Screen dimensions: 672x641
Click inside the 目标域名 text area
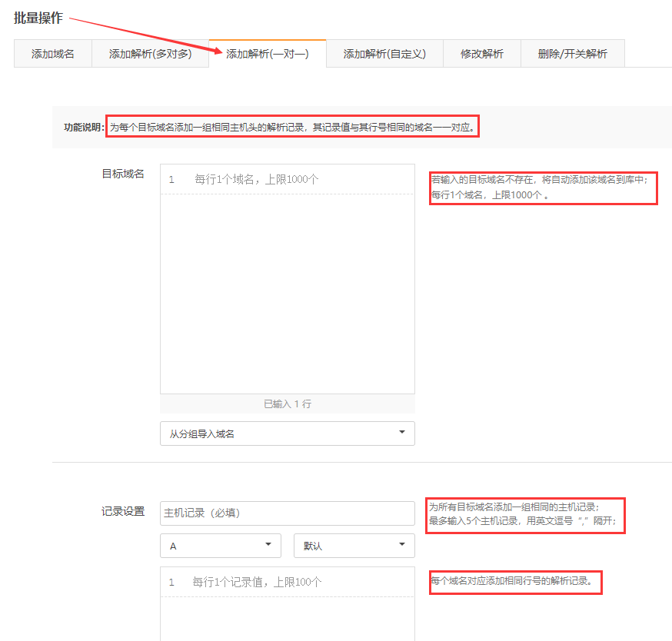(287, 292)
